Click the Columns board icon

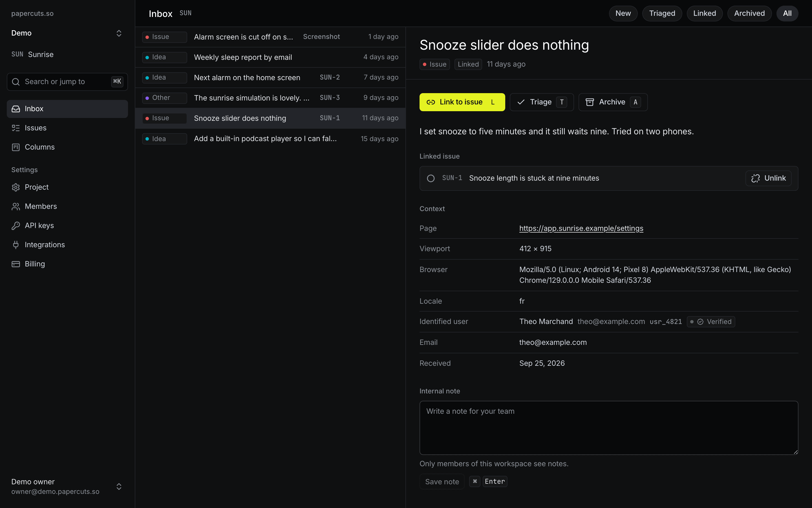pyautogui.click(x=16, y=147)
